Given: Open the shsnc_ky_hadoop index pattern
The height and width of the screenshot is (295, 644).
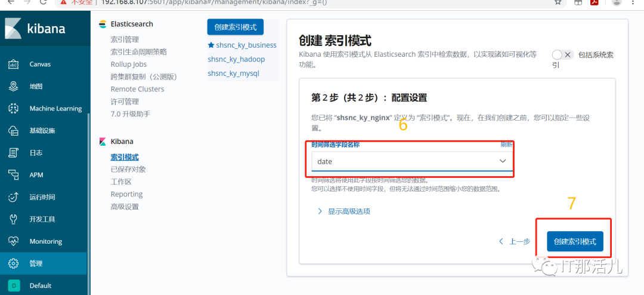Looking at the screenshot, I should pyautogui.click(x=236, y=59).
